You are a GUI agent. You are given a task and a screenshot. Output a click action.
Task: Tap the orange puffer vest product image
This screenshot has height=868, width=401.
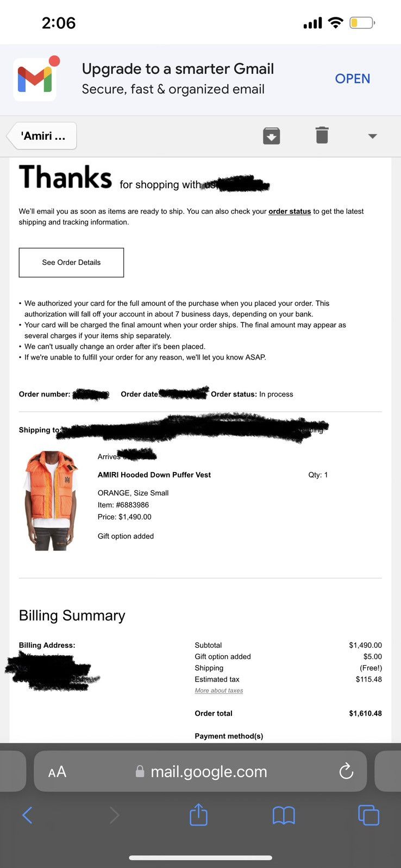click(50, 499)
